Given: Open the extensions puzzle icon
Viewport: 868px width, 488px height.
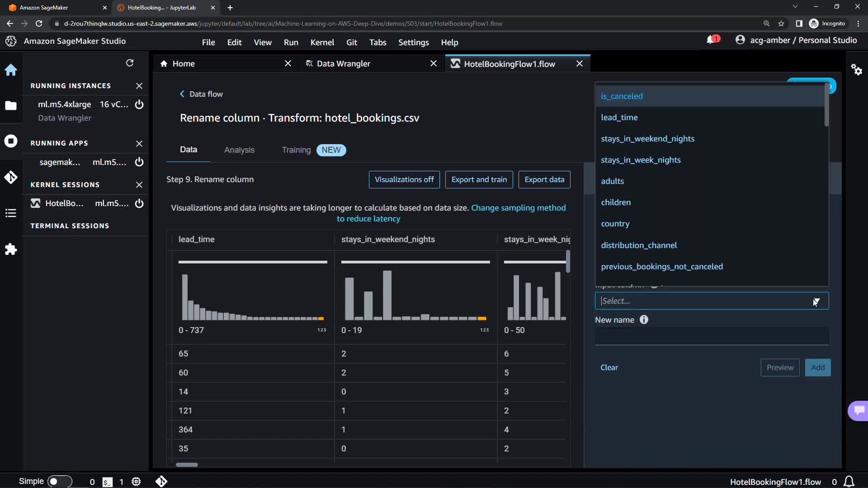Looking at the screenshot, I should pos(11,249).
